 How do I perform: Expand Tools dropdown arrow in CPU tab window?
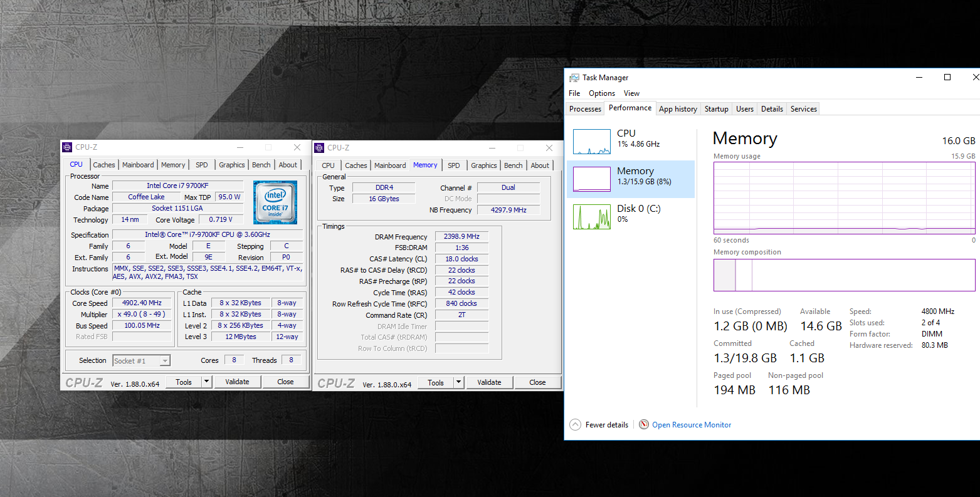[206, 382]
